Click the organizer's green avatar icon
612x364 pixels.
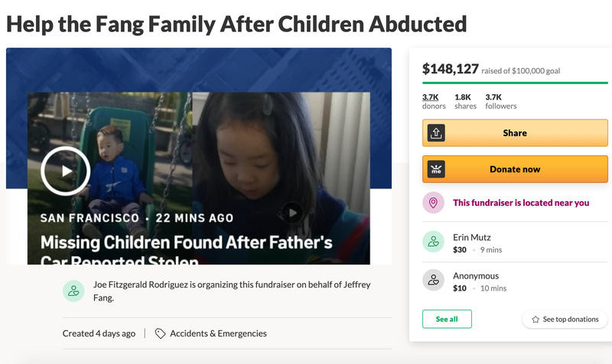(73, 290)
